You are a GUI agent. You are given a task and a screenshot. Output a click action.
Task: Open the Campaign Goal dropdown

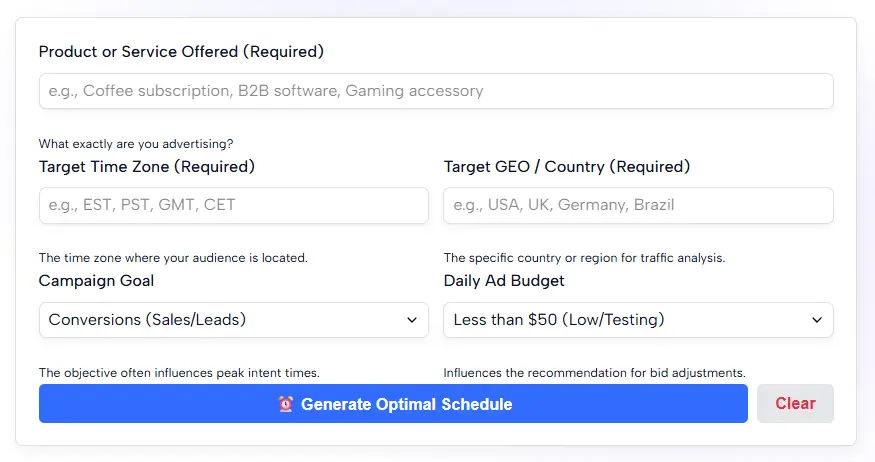pyautogui.click(x=234, y=320)
